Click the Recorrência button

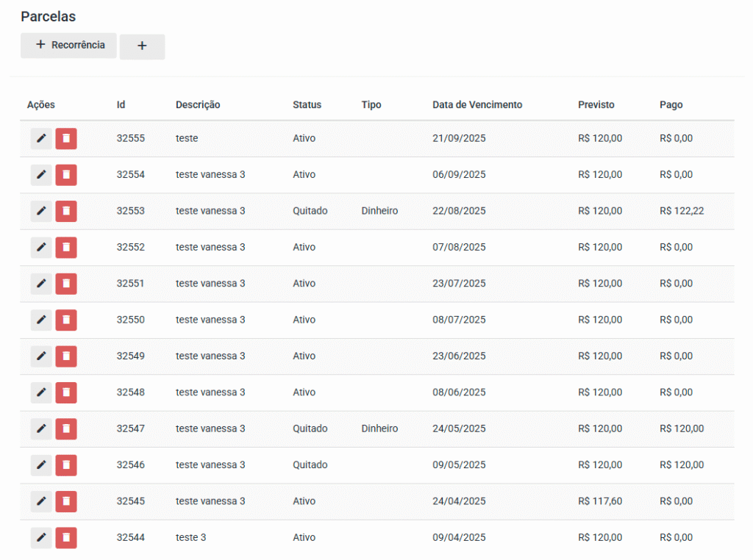pyautogui.click(x=68, y=46)
